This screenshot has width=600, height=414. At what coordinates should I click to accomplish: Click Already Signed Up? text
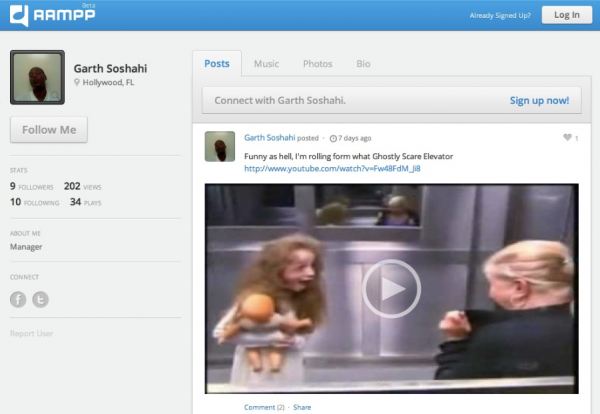(500, 16)
